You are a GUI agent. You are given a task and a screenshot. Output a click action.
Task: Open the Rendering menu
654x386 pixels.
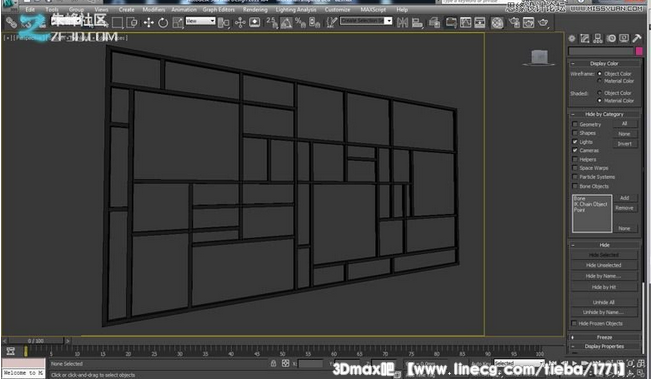click(255, 9)
